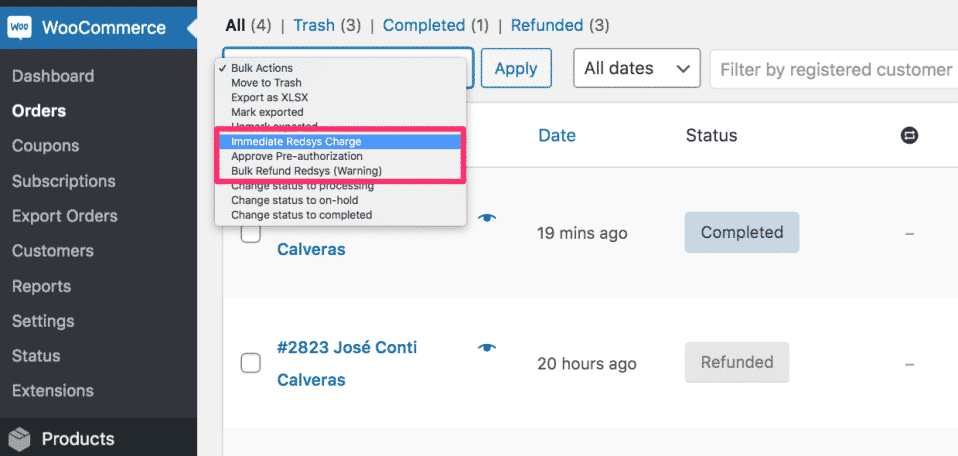The image size is (958, 456).
Task: Sort orders by the Date column
Action: 557,135
